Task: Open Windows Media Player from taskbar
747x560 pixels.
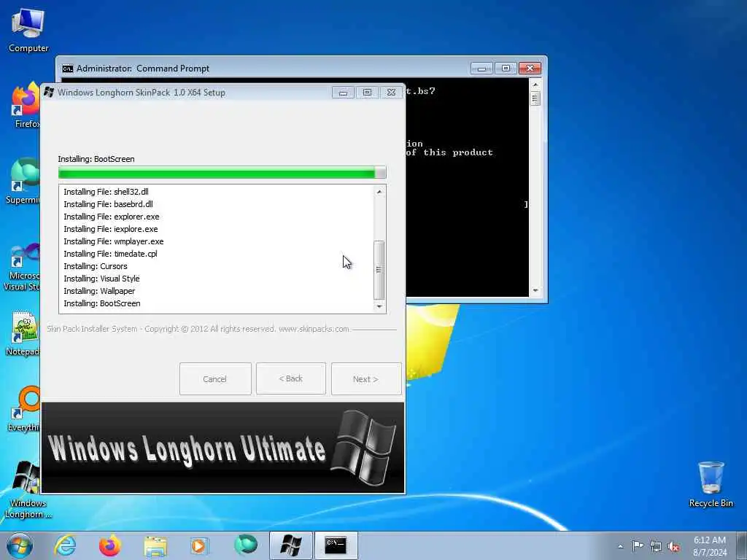Action: tap(198, 545)
